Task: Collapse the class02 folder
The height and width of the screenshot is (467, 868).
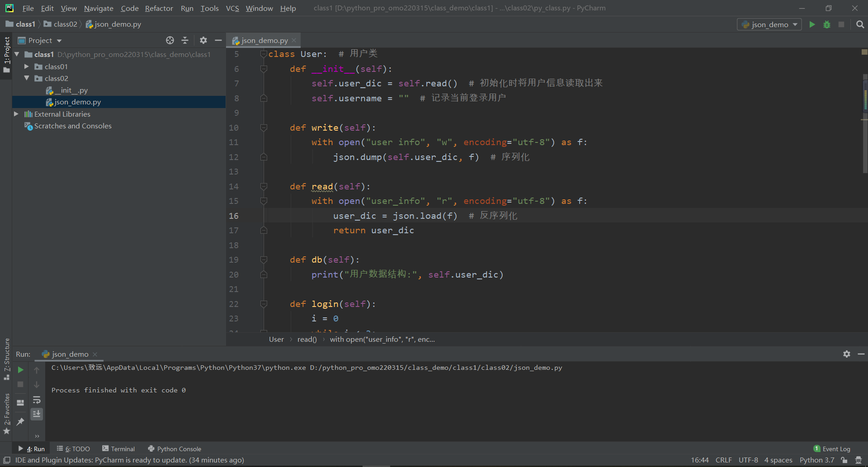Action: click(26, 78)
